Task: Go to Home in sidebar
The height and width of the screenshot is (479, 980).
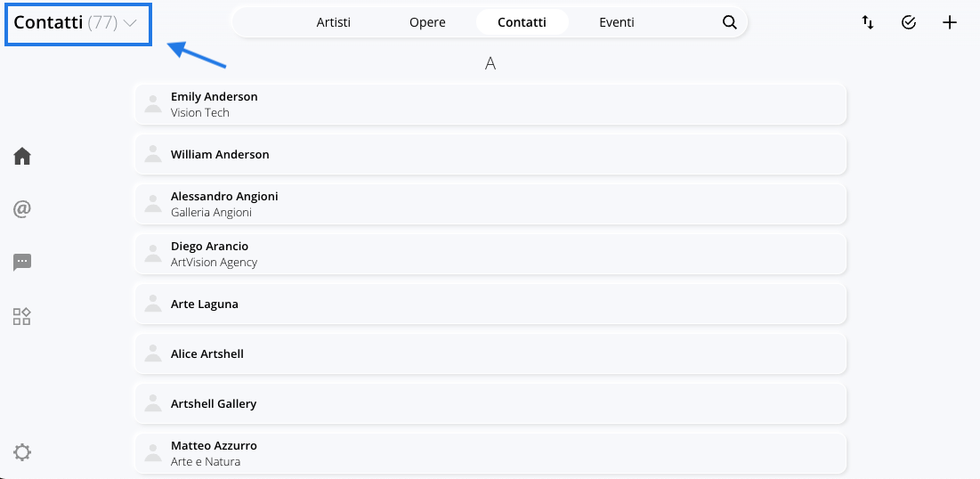Action: coord(22,156)
